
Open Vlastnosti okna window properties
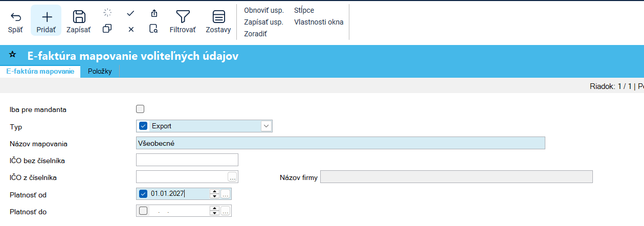[319, 22]
